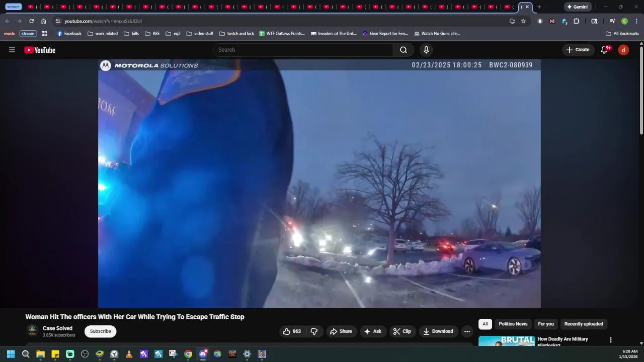Open OBS Studio from the taskbar
This screenshot has width=644, height=362.
pos(85,354)
